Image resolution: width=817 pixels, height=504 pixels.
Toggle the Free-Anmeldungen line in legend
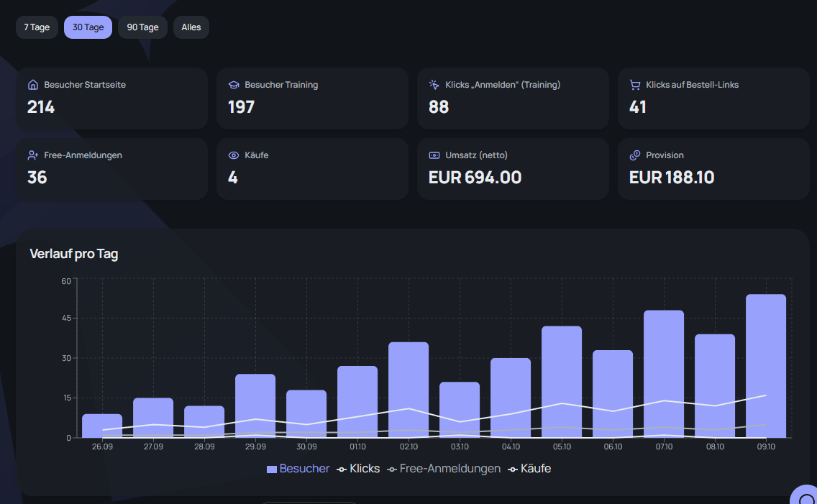(444, 469)
